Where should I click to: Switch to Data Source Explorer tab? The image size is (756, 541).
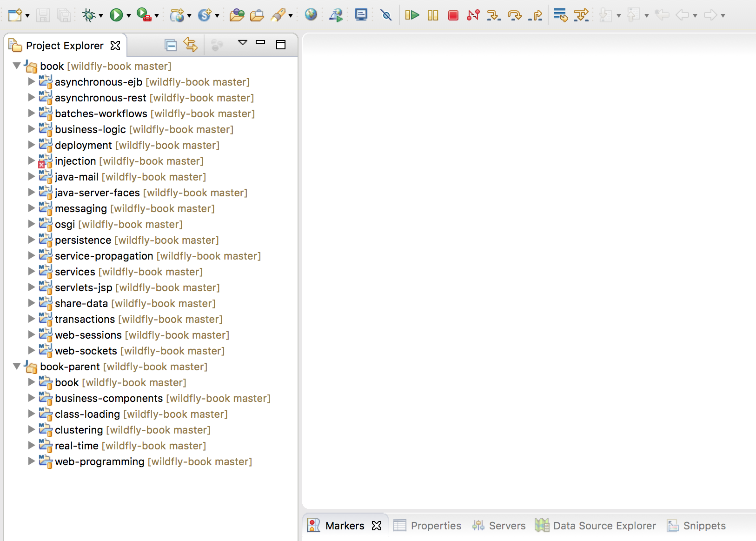click(x=595, y=526)
